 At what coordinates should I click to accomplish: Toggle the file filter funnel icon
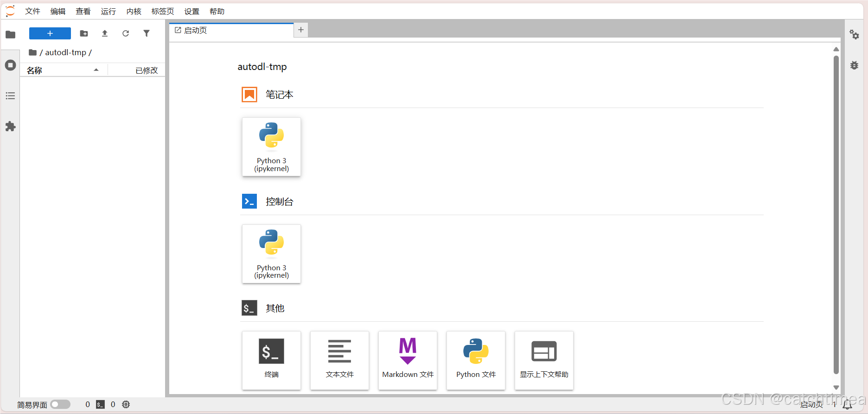147,33
